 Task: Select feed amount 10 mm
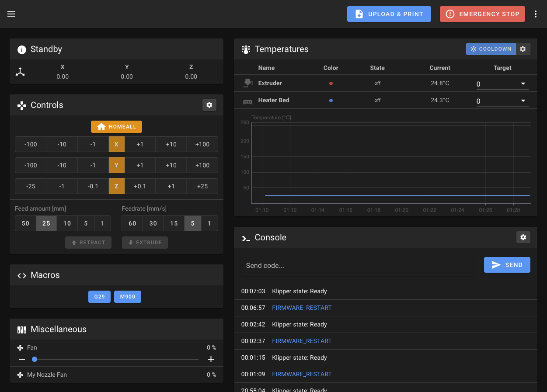click(67, 223)
